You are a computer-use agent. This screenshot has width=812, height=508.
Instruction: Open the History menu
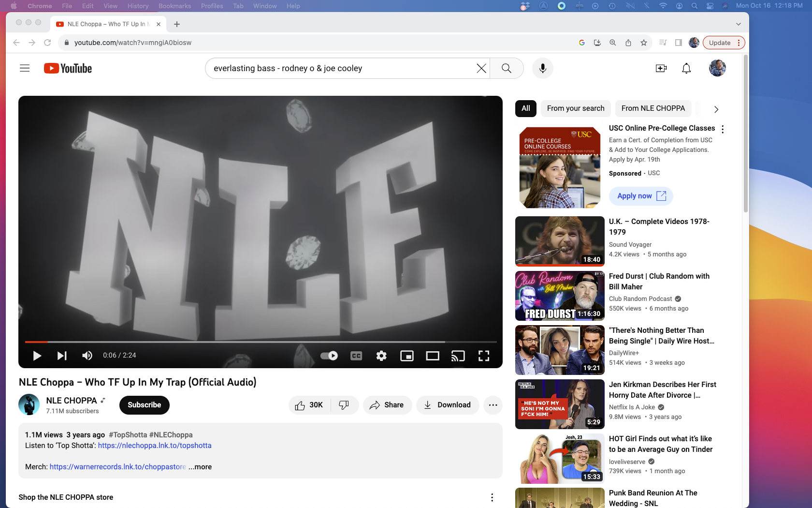[x=138, y=6]
